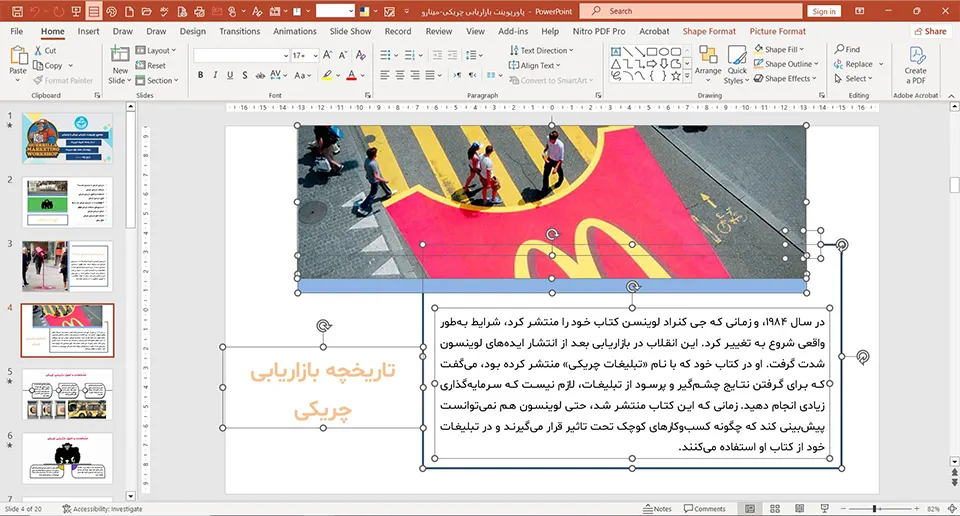The height and width of the screenshot is (516, 960).
Task: Click Find in Editing group
Action: pos(847,49)
